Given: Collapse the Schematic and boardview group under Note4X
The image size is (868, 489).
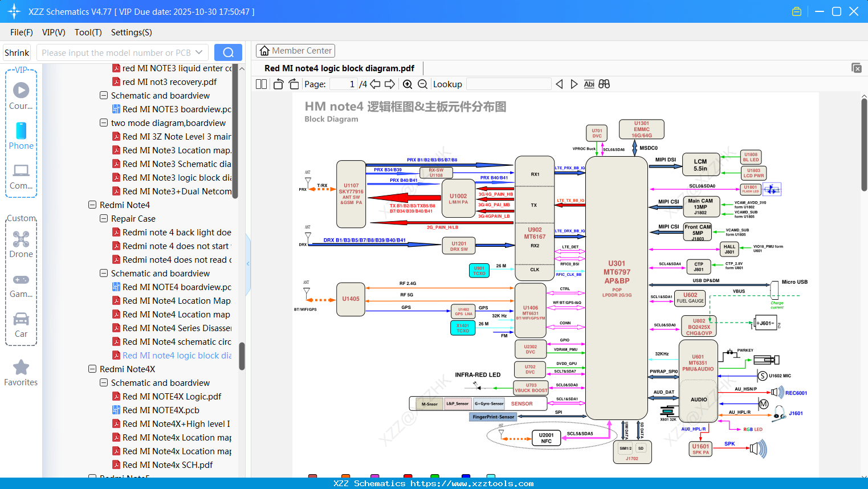Looking at the screenshot, I should point(103,382).
